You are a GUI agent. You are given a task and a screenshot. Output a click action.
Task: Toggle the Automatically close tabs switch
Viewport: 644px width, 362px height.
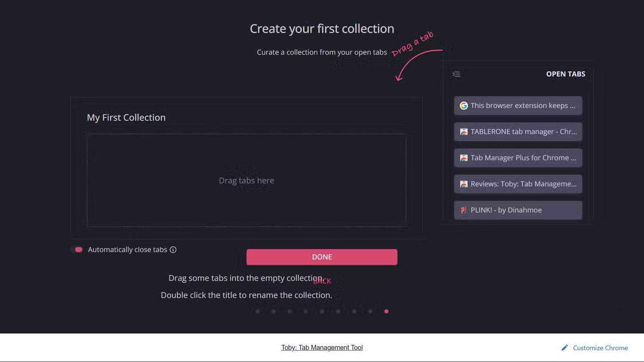tap(77, 250)
